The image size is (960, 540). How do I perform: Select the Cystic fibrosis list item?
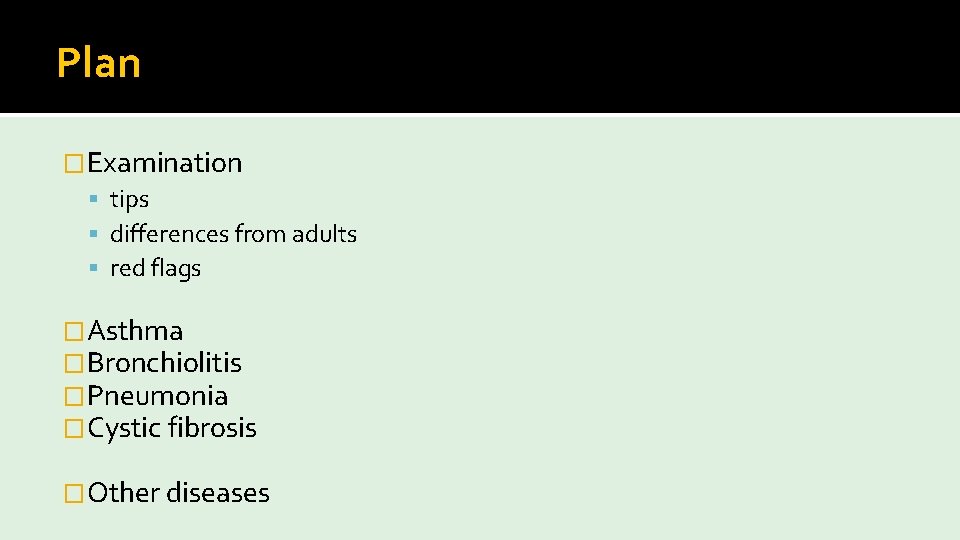(172, 429)
